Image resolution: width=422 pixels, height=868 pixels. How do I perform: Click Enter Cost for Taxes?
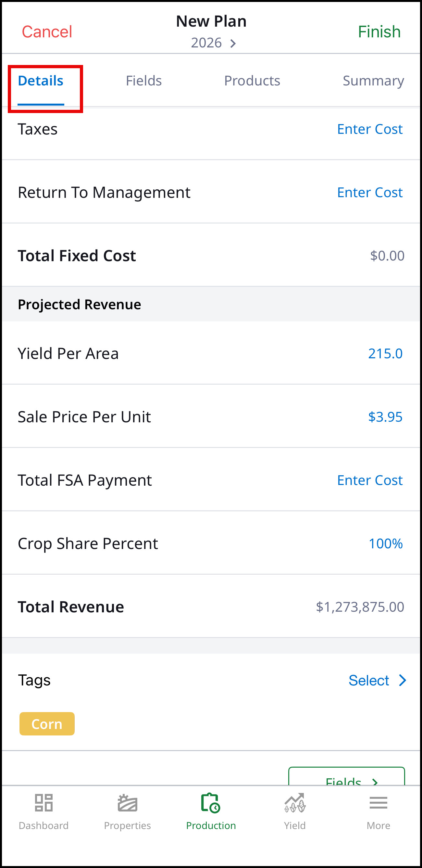point(369,129)
